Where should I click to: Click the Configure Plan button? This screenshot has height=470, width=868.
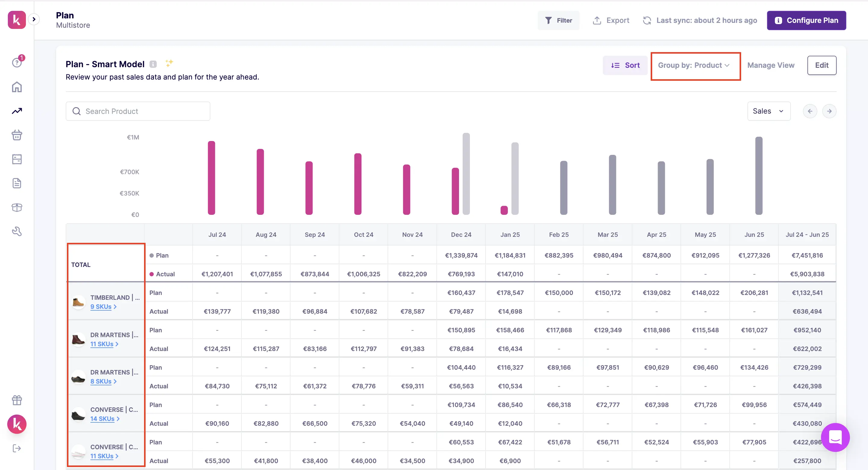(x=806, y=20)
